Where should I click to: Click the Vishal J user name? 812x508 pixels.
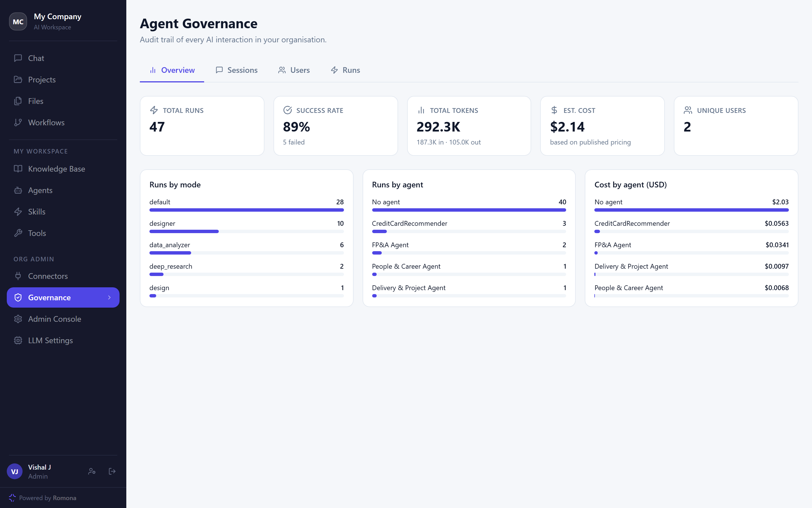(39, 467)
